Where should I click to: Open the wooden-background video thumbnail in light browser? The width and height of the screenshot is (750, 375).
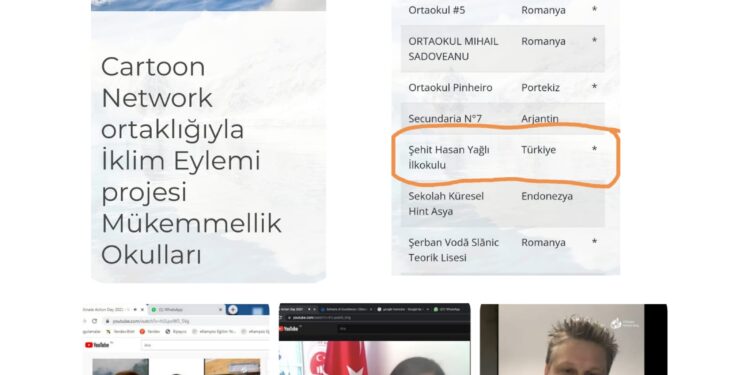pyautogui.click(x=232, y=367)
